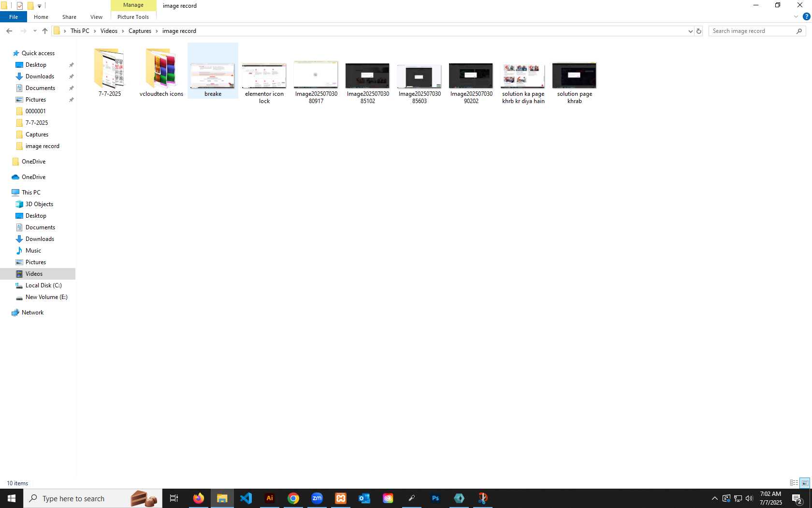Click Videos in the address path
812x508 pixels.
[109, 31]
